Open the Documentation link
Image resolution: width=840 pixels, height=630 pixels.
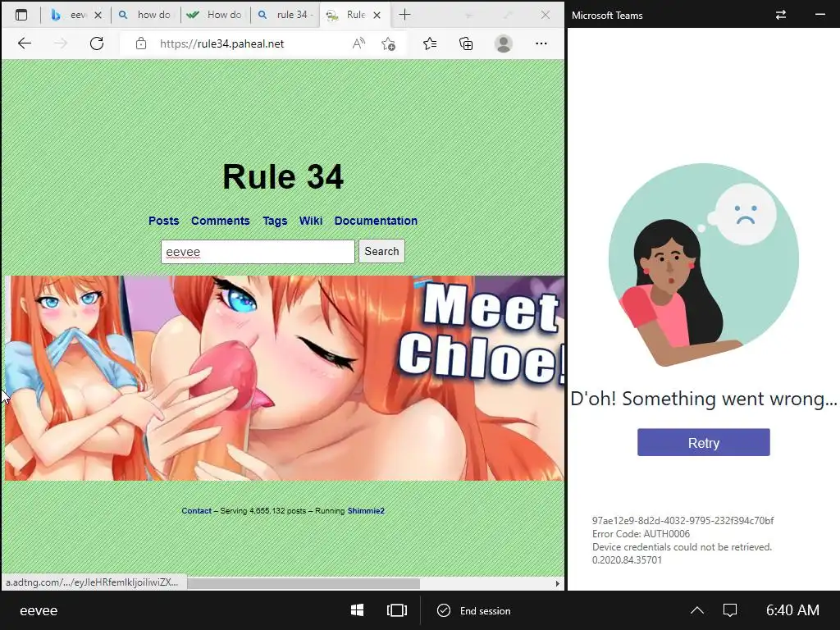click(x=376, y=221)
